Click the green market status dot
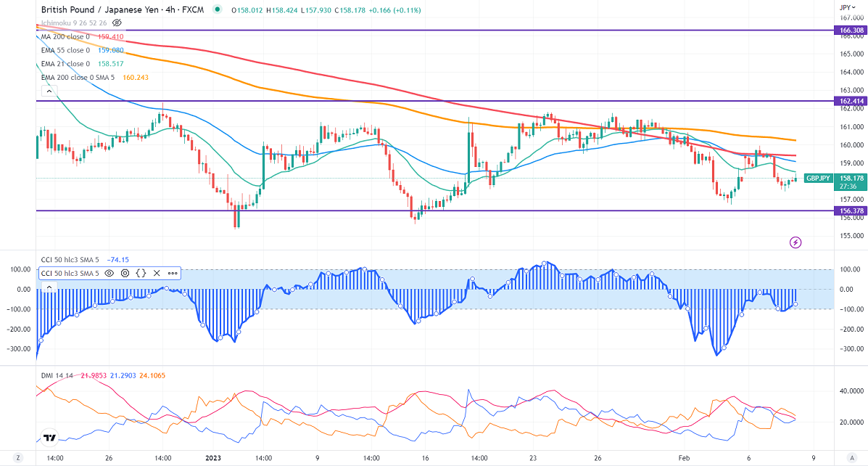Screen dimensions: 868x466 coord(218,10)
